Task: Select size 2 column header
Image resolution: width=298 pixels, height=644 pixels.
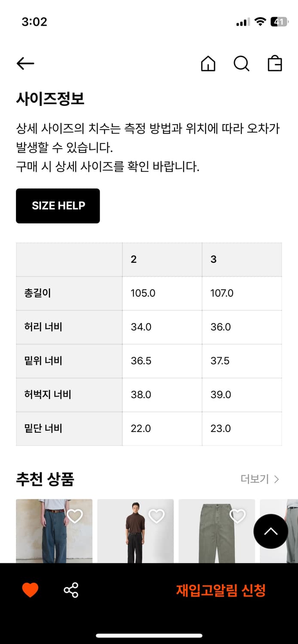Action: (x=134, y=259)
